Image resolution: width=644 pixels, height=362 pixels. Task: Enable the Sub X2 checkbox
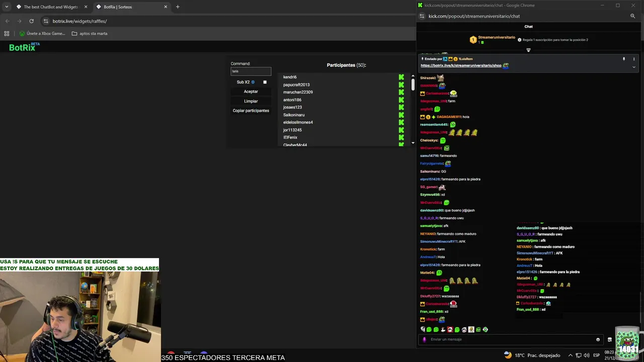(x=265, y=82)
